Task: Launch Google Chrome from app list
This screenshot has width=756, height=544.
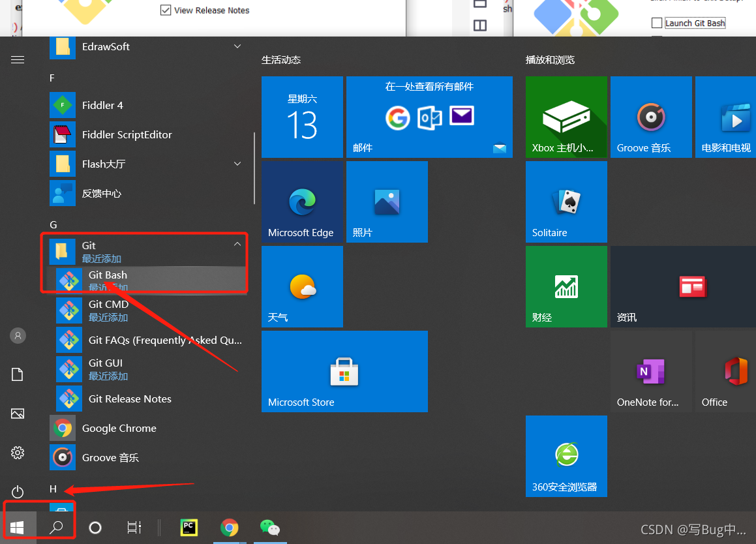Action: pyautogui.click(x=148, y=428)
